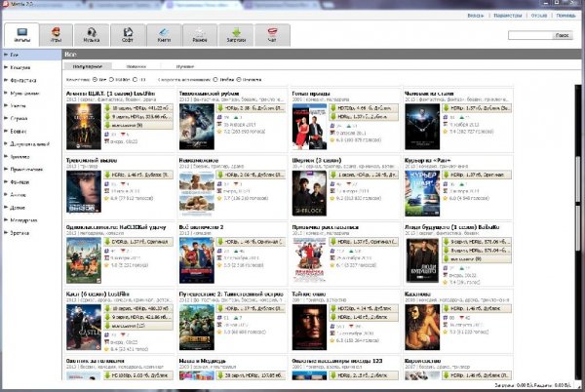Open the Музыка section with headphones icon
The width and height of the screenshot is (585, 392).
(92, 35)
